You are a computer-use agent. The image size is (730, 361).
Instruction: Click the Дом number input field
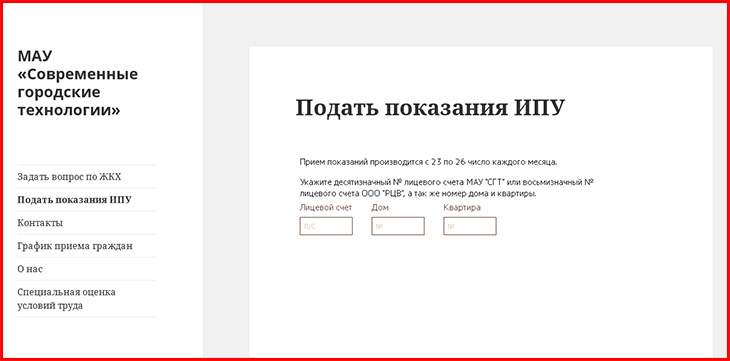click(x=398, y=226)
